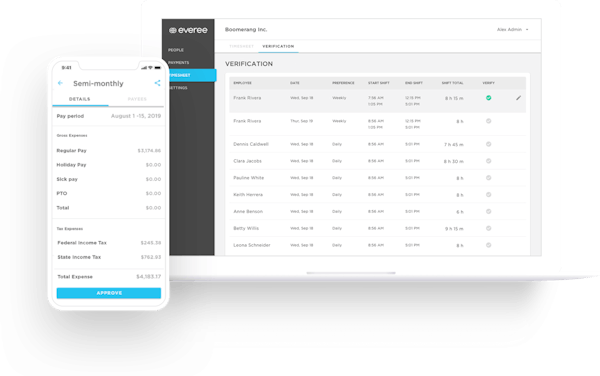Tap the Pay period row on phone
Image resolution: width=600 pixels, height=376 pixels.
coord(109,116)
